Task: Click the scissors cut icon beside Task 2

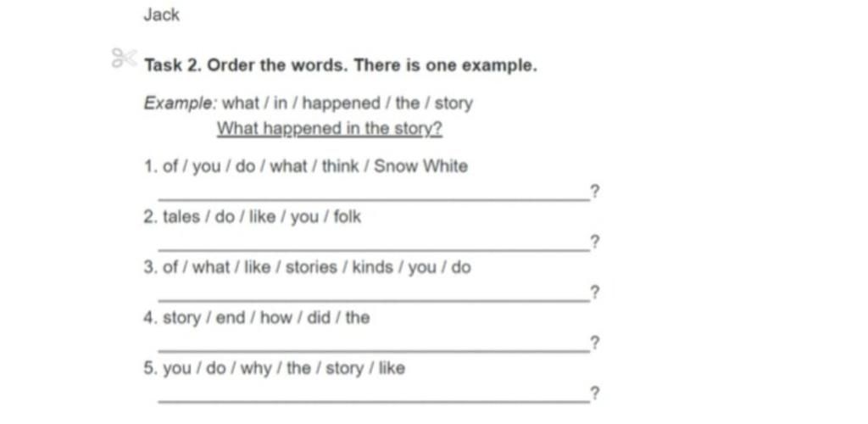Action: click(x=124, y=58)
